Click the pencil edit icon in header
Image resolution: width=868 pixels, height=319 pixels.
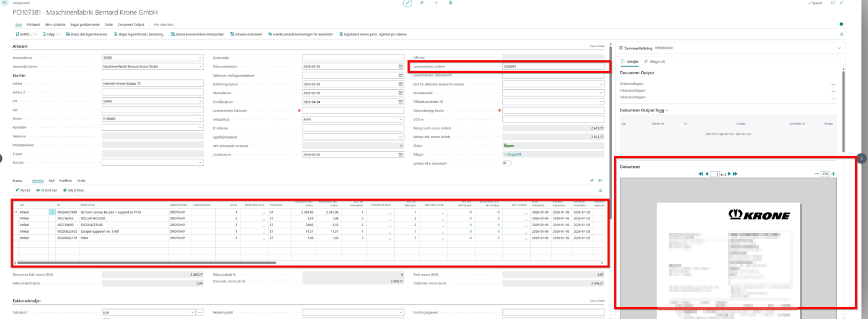407,3
